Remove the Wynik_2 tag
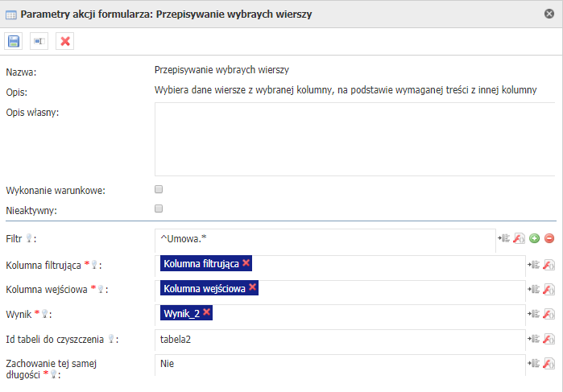Viewport: 563px width, 392px height. [206, 312]
